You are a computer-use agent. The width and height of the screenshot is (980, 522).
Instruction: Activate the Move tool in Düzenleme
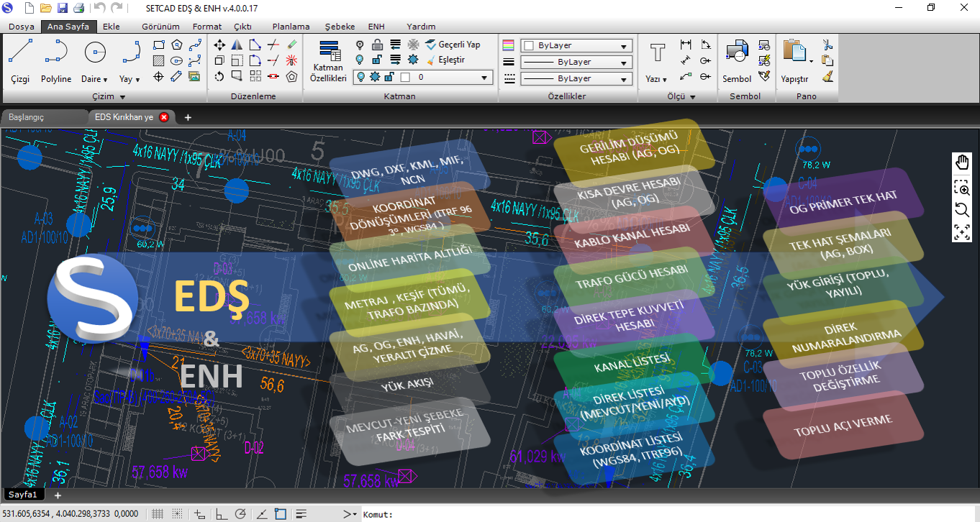pos(220,45)
